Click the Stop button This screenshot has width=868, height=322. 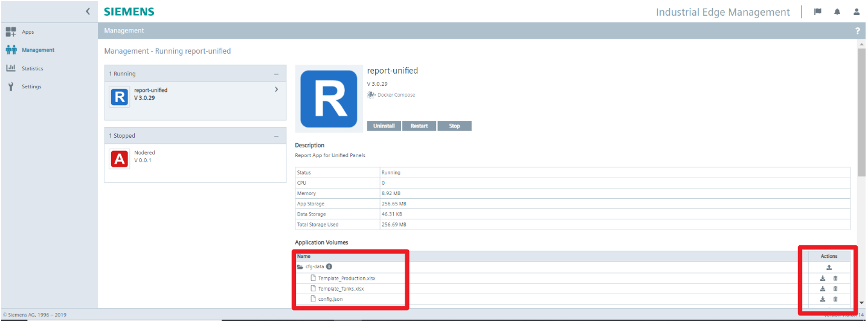454,126
